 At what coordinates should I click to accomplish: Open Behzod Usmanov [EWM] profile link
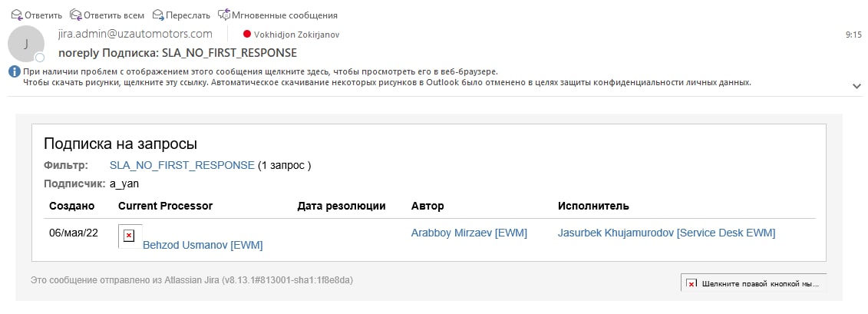203,245
